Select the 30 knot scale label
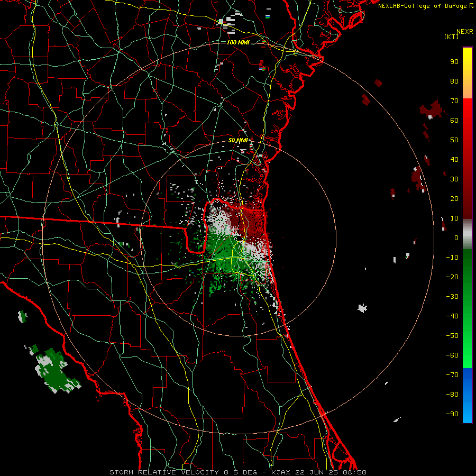 pyautogui.click(x=454, y=179)
